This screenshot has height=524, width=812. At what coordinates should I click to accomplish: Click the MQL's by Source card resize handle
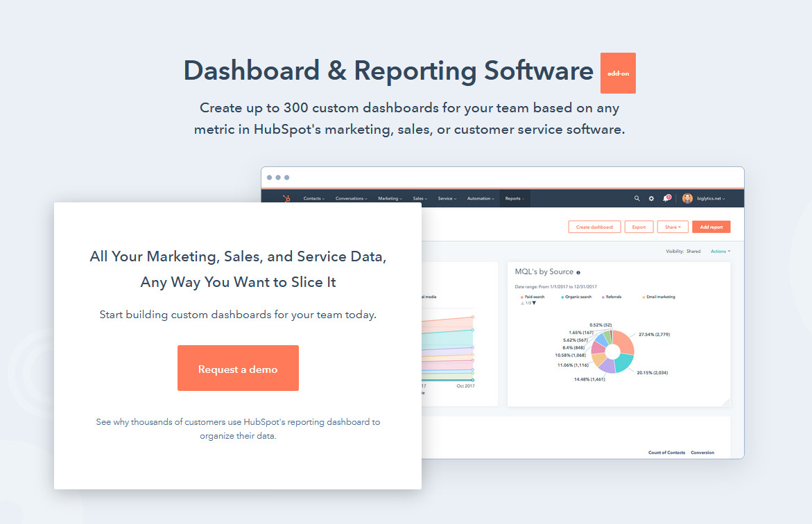pyautogui.click(x=726, y=402)
